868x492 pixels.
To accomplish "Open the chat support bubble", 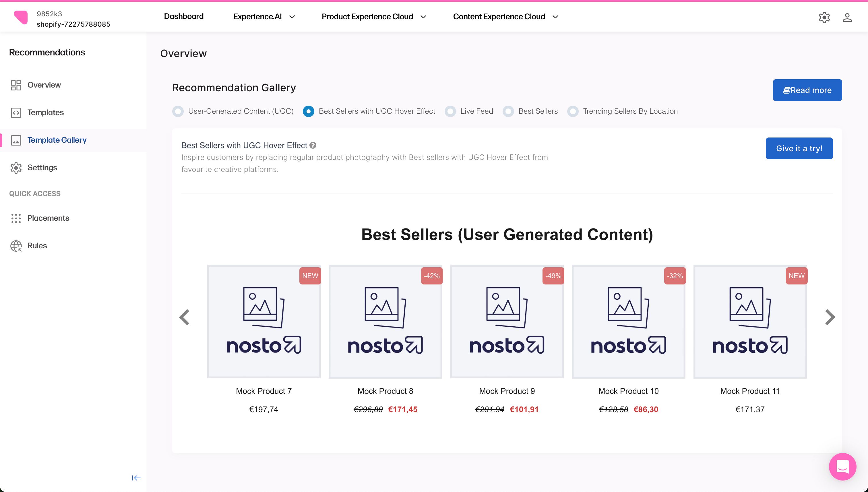I will coord(842,466).
